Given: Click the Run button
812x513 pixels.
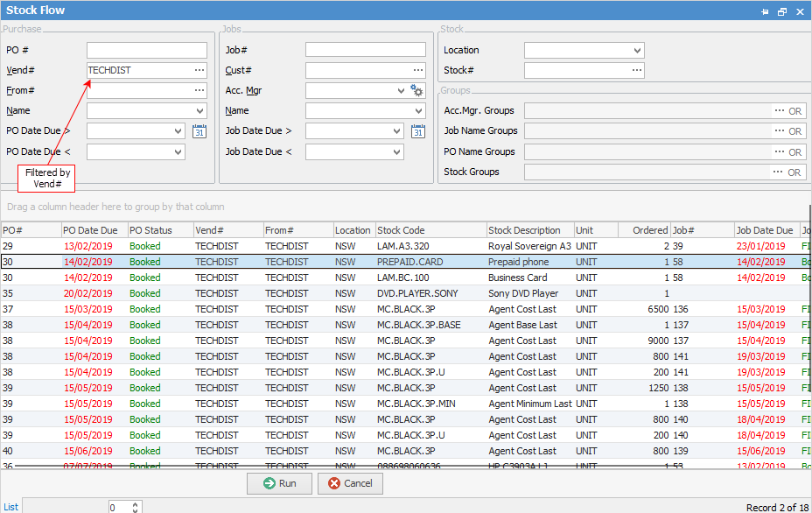Looking at the screenshot, I should pos(279,483).
